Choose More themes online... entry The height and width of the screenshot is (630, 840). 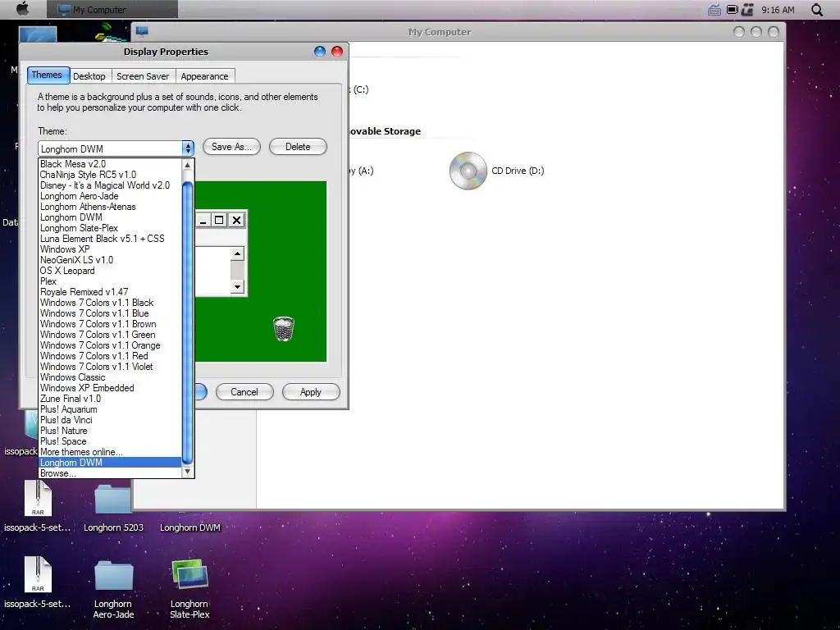tap(111, 452)
